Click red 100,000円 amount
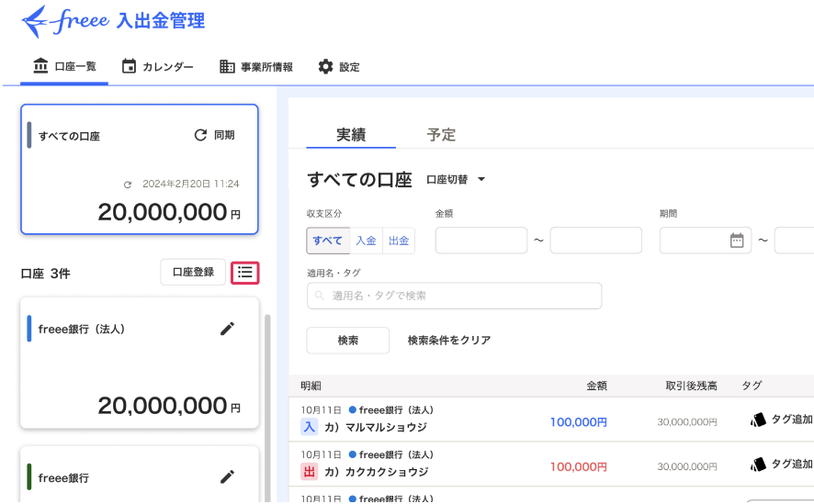Viewport: 814px width, 504px height. click(578, 467)
